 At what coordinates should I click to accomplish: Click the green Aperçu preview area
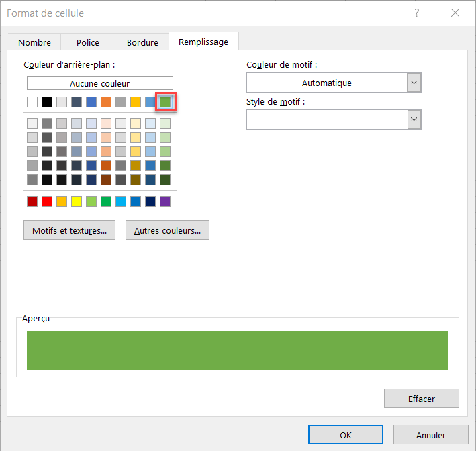(238, 350)
